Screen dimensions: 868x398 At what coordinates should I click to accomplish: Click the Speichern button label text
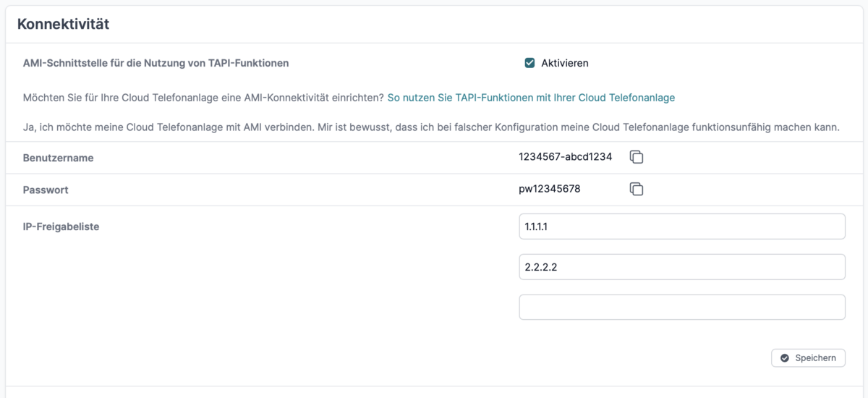[x=815, y=358]
